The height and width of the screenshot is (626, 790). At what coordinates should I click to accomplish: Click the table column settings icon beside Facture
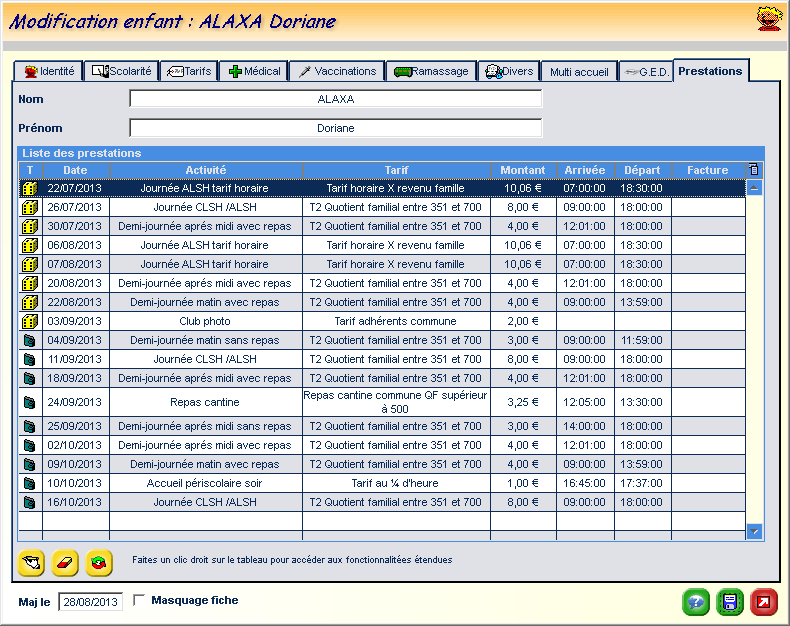coord(755,170)
